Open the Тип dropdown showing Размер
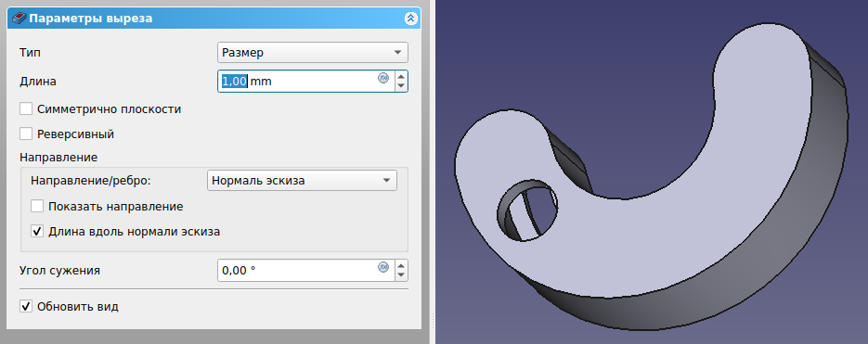The height and width of the screenshot is (344, 868). click(313, 53)
